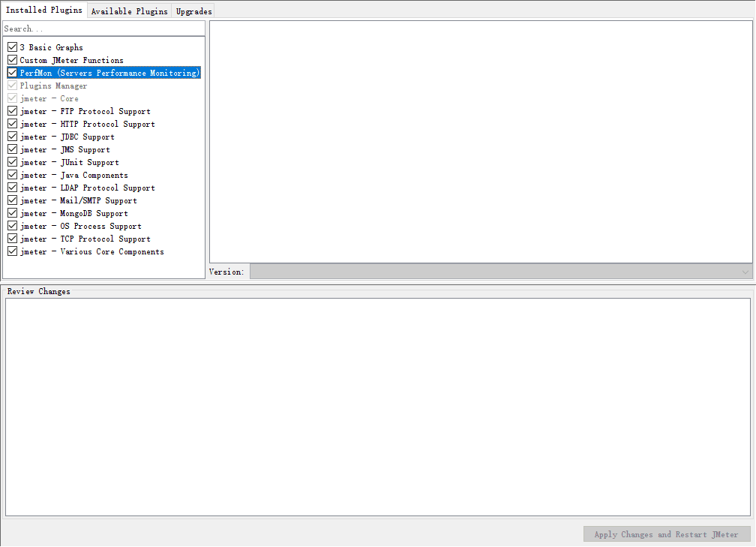Select the 'jmeter - Core' list entry
The height and width of the screenshot is (547, 756).
pyautogui.click(x=49, y=98)
